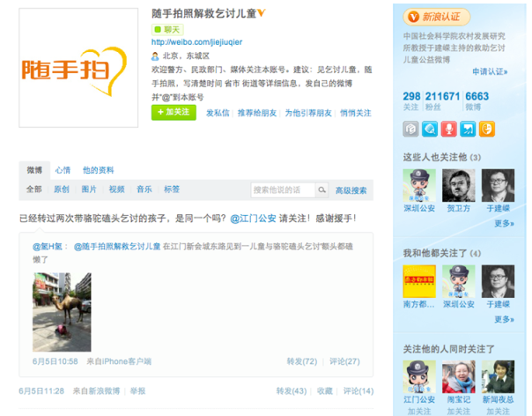
Task: Click 发私信 to send a private message
Action: pos(218,113)
